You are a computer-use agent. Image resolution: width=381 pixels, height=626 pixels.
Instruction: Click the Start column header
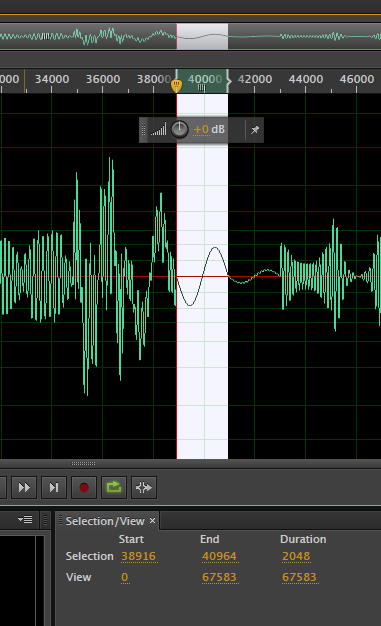point(131,539)
